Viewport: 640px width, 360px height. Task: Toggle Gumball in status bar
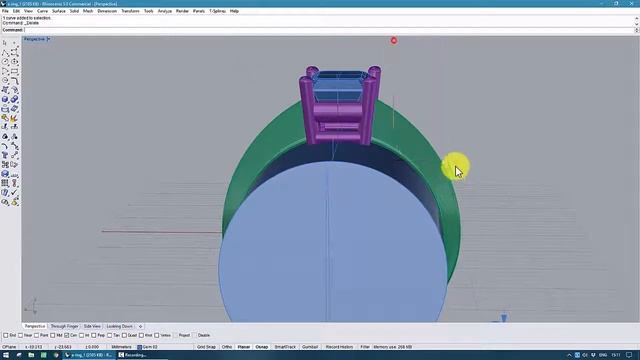pos(310,347)
